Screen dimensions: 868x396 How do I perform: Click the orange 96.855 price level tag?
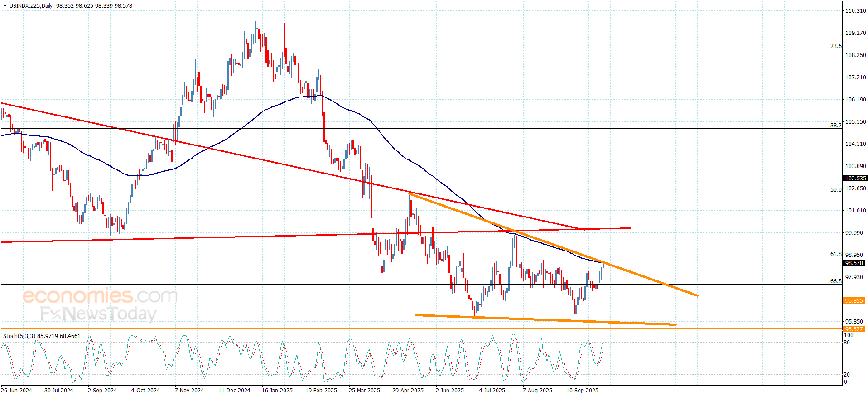coord(854,300)
